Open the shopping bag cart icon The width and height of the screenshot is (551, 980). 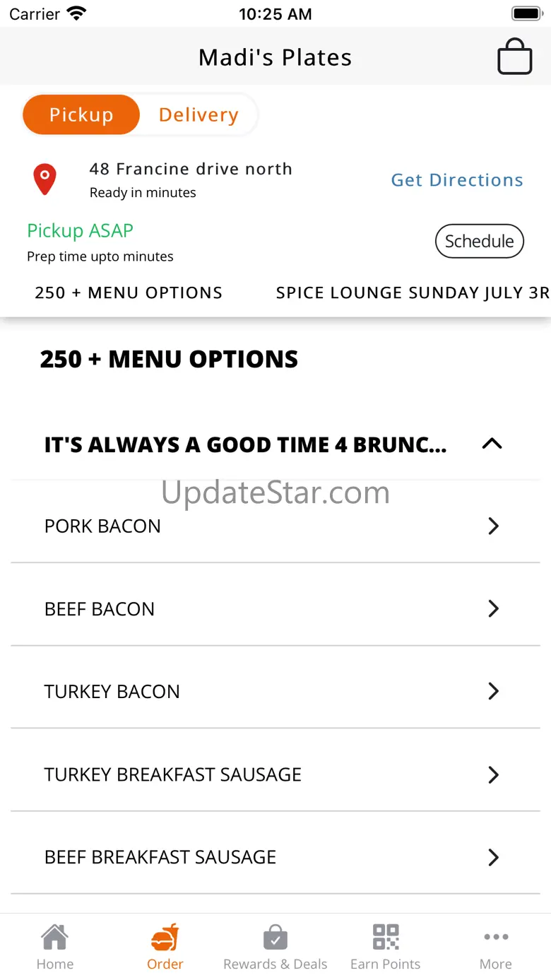514,57
